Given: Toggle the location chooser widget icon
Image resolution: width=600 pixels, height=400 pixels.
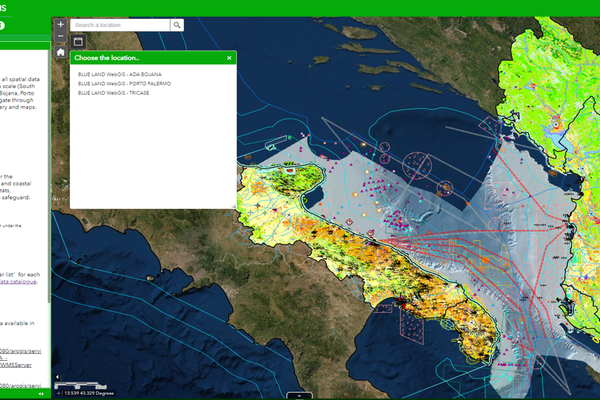Looking at the screenshot, I should point(78,41).
